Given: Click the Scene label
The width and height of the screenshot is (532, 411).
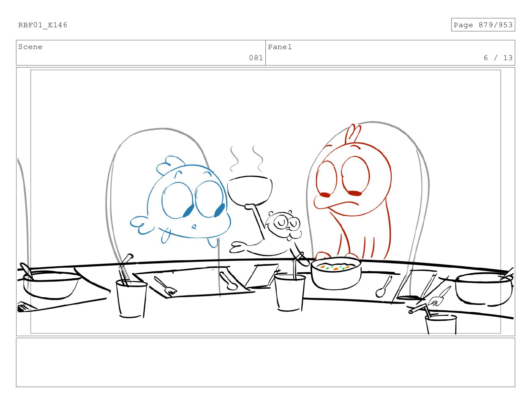Looking at the screenshot, I should pos(30,47).
